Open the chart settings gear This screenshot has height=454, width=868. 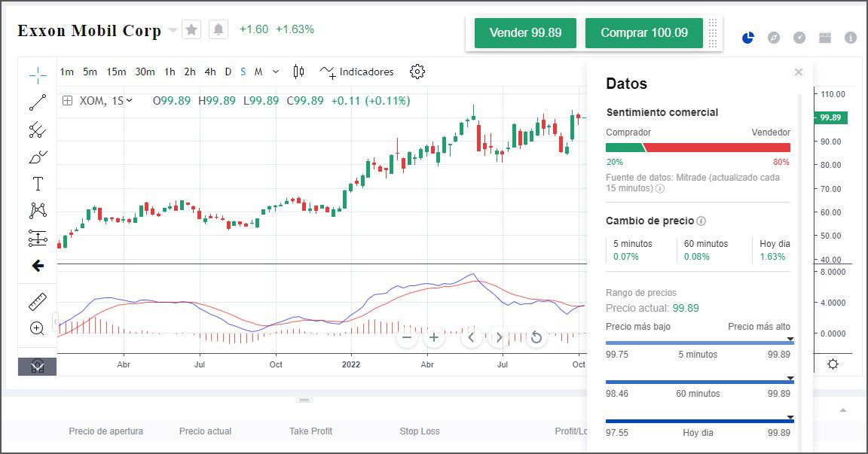tap(417, 72)
